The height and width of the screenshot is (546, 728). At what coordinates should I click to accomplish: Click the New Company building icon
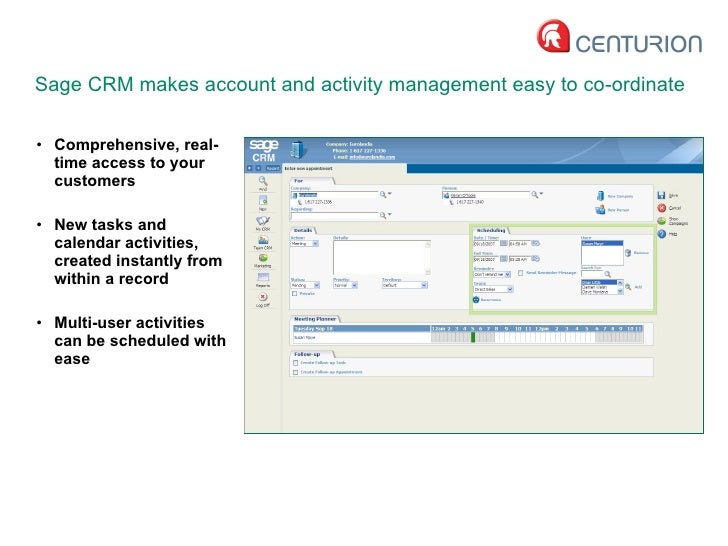(x=600, y=196)
